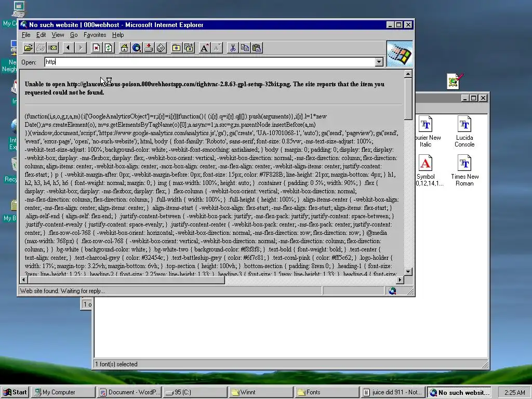
Task: Open the Go menu
Action: click(74, 35)
